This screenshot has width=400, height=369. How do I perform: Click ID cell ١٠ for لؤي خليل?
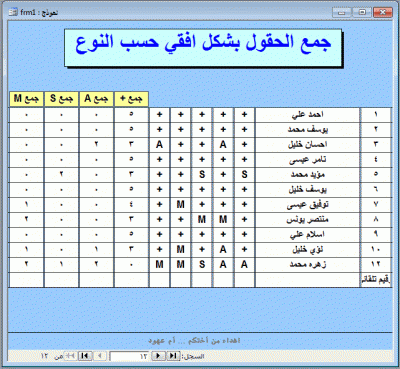tap(376, 249)
